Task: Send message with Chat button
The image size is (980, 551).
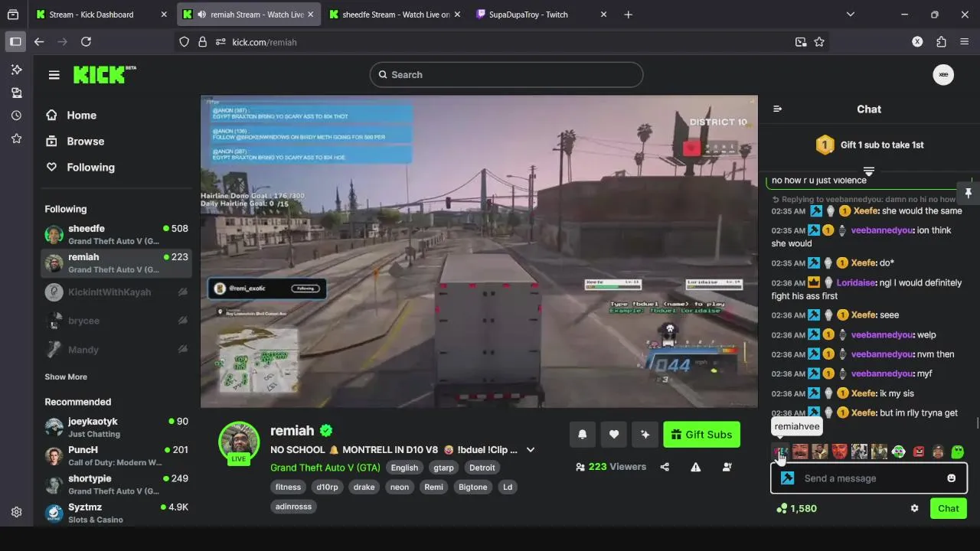Action: click(949, 508)
